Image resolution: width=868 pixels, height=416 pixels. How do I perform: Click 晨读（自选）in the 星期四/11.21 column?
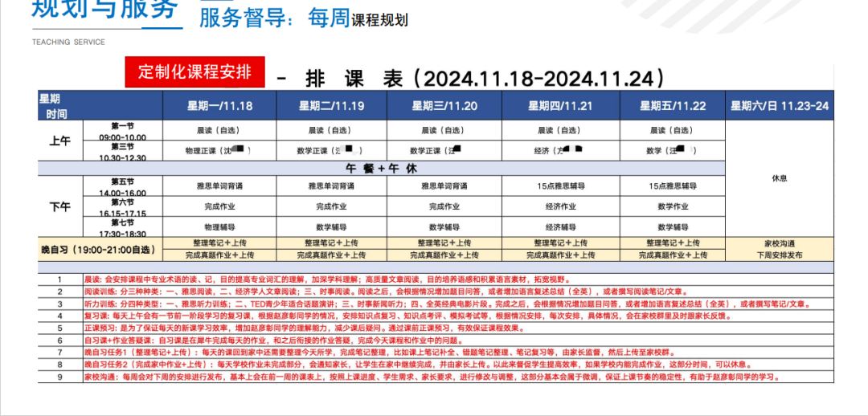click(x=560, y=131)
